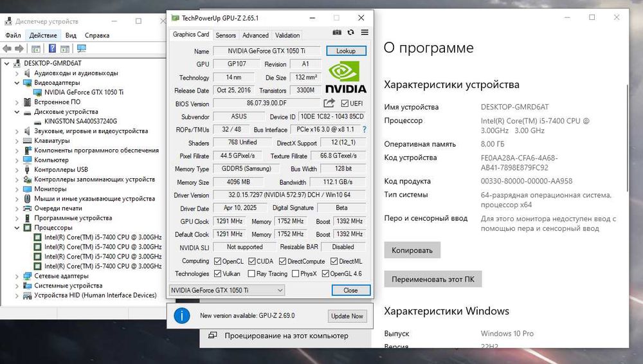The width and height of the screenshot is (643, 364).
Task: Select Мыши и иные указывающие устройства
Action: tap(95, 199)
